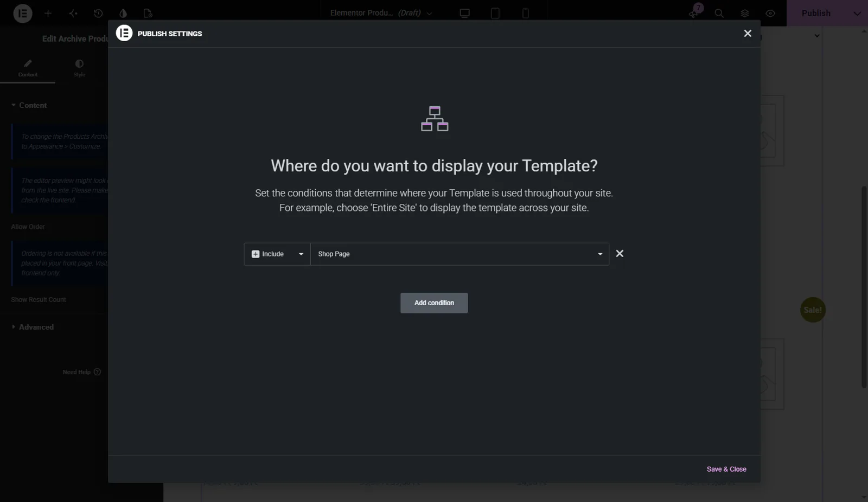Switch to mobile preview mode

(525, 13)
